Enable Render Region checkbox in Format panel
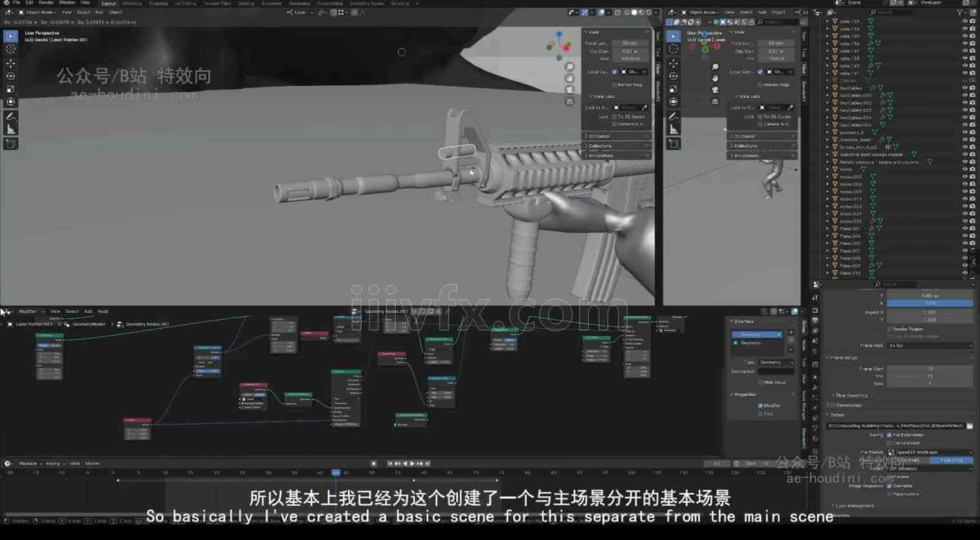 click(890, 329)
